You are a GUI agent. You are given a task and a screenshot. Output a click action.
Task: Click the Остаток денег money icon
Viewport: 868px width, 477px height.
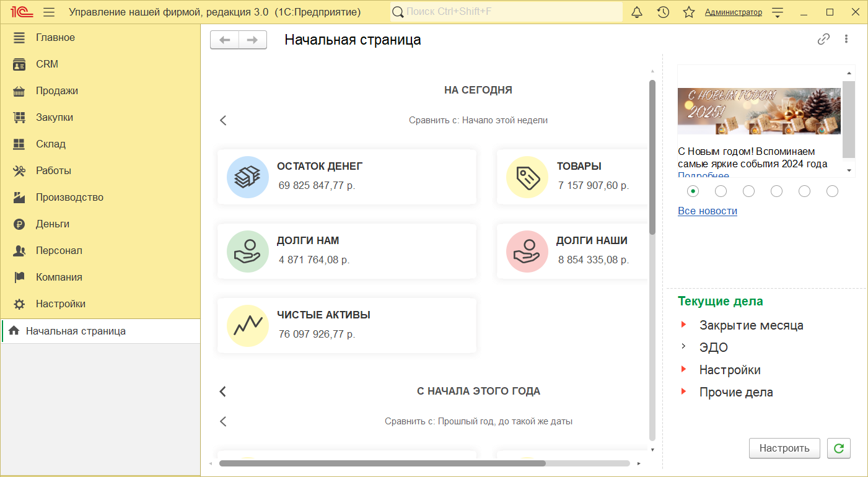(248, 177)
